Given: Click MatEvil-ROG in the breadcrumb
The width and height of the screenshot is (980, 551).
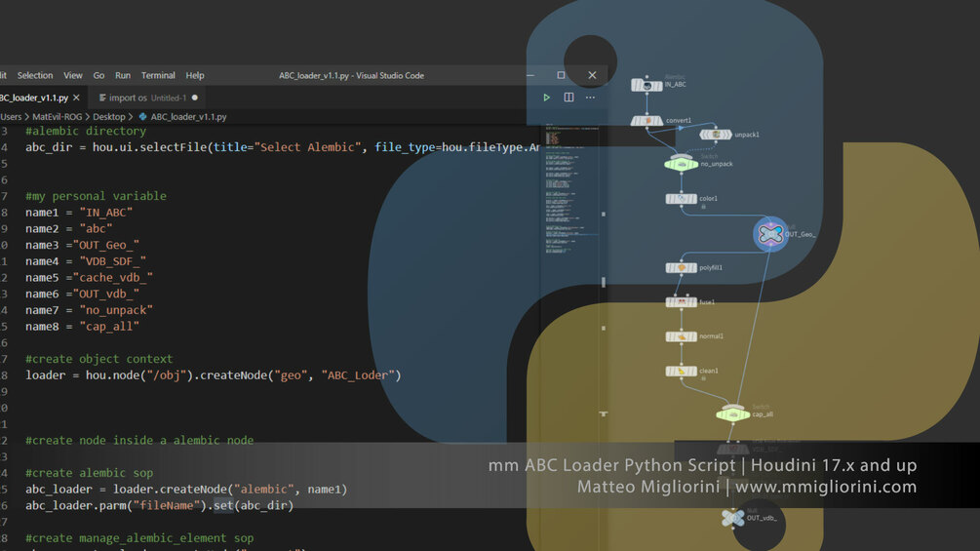Looking at the screenshot, I should pos(57,117).
